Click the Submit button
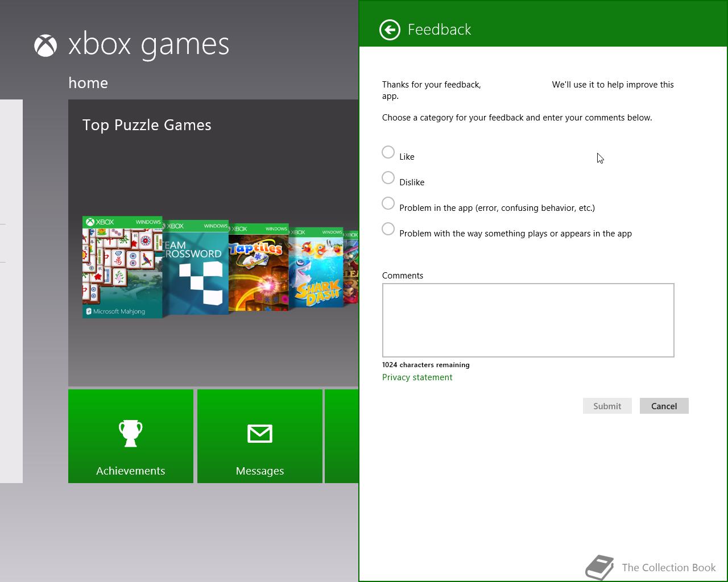 click(x=607, y=406)
